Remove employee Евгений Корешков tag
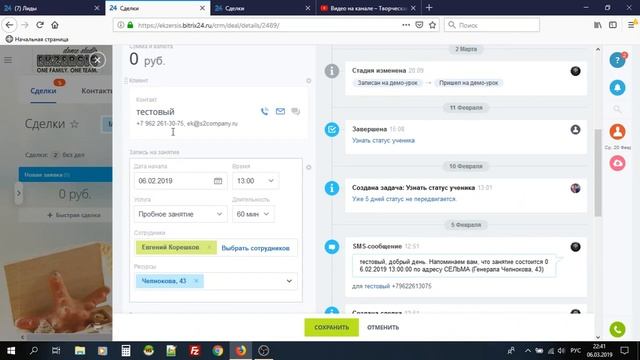Screen dimensions: 640x360 209,247
